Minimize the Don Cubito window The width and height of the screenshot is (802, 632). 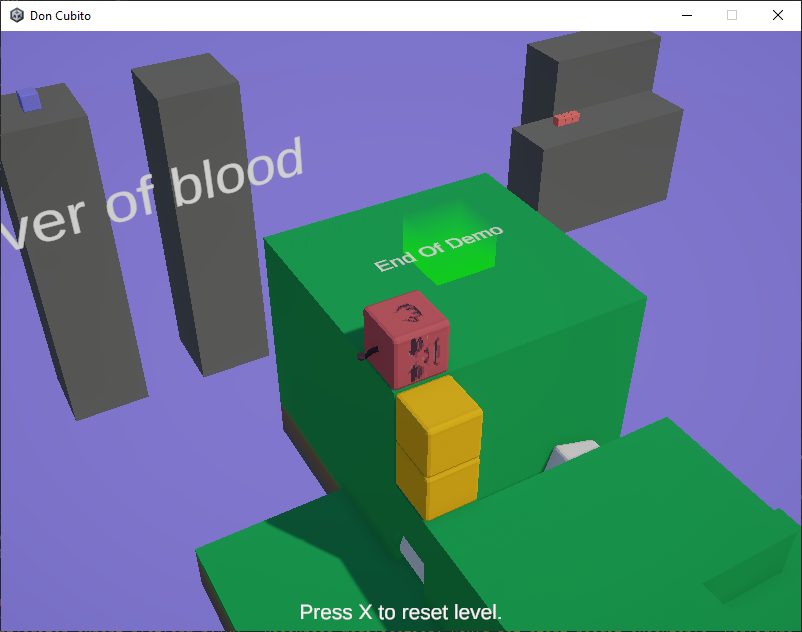click(687, 15)
